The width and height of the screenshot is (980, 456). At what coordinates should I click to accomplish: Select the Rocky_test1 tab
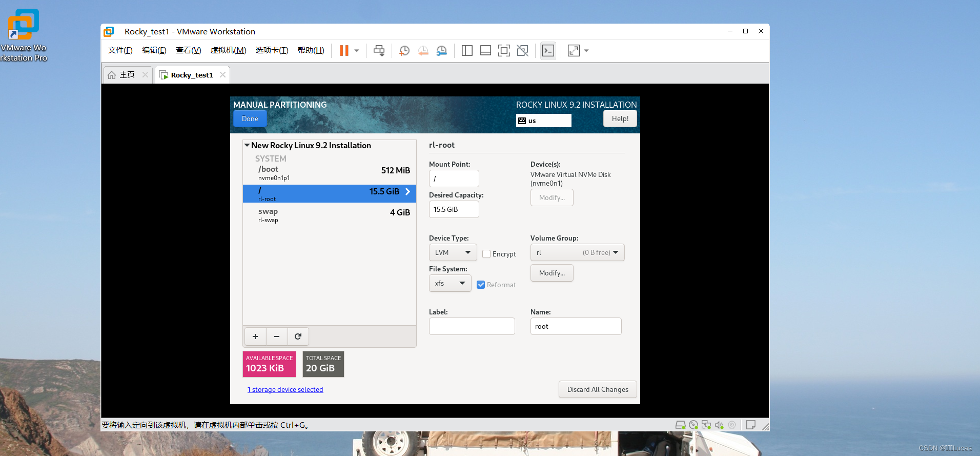[x=192, y=75]
